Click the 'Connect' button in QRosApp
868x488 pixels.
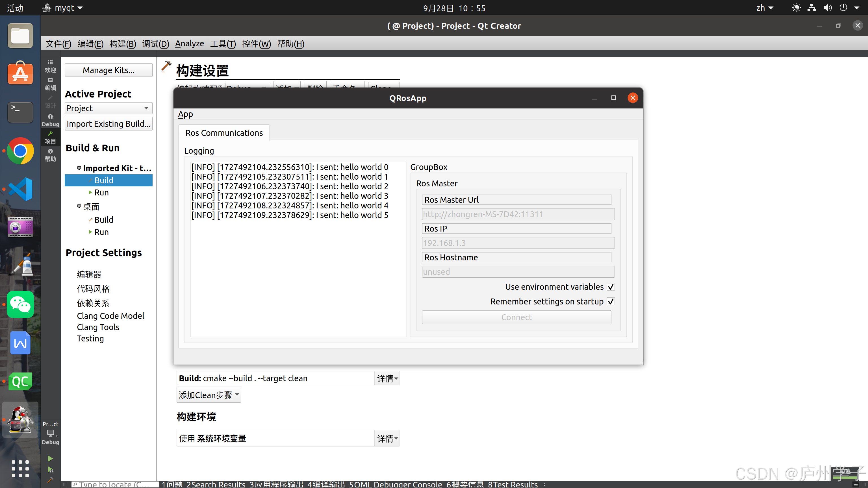(516, 316)
